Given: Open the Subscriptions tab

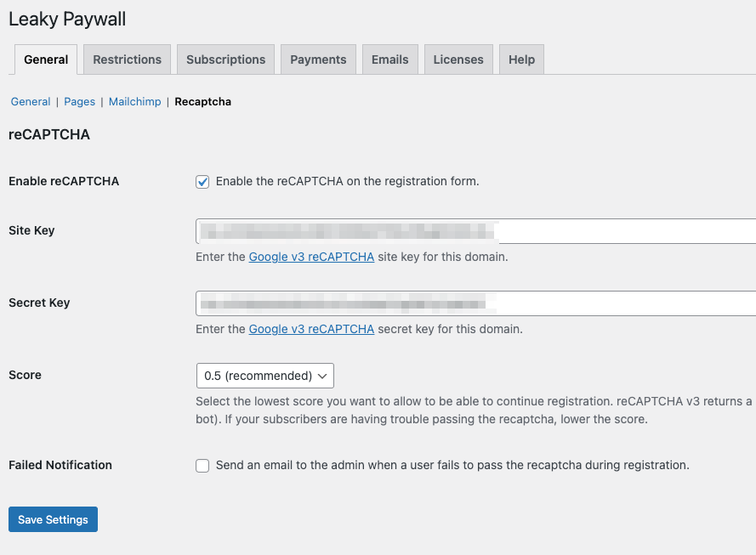Looking at the screenshot, I should pyautogui.click(x=225, y=59).
